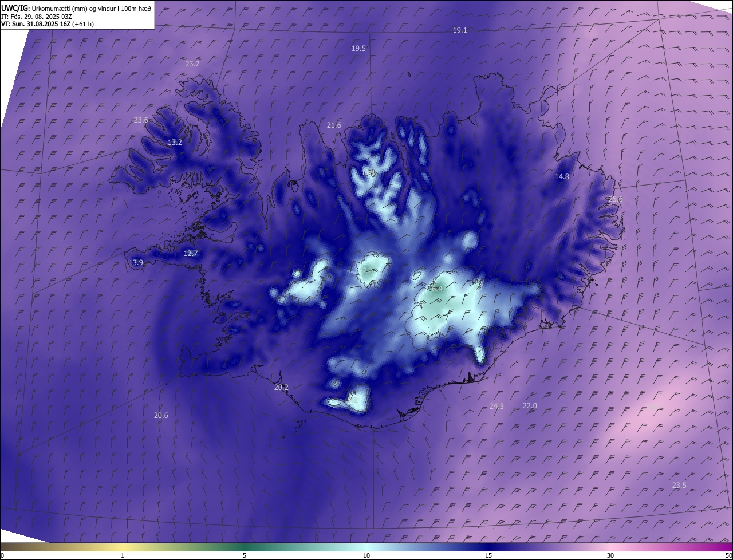Click the VT: Sun. 31.08.2025 16Z line
Image resolution: width=733 pixels, height=560 pixels.
[48, 24]
